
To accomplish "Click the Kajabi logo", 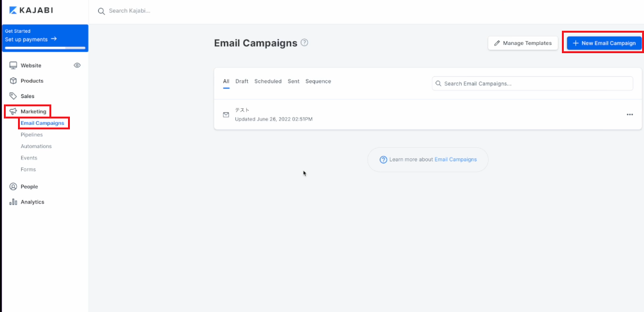I will click(x=31, y=10).
